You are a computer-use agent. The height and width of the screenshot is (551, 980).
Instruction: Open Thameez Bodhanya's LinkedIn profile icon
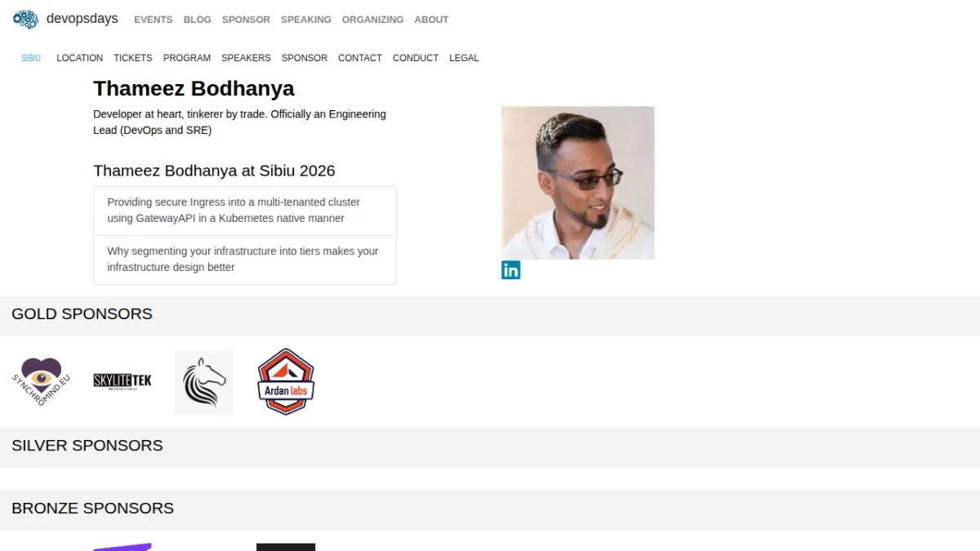click(510, 270)
